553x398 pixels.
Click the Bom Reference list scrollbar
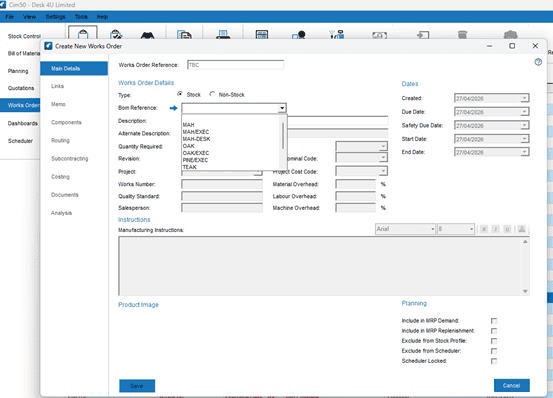[x=283, y=136]
